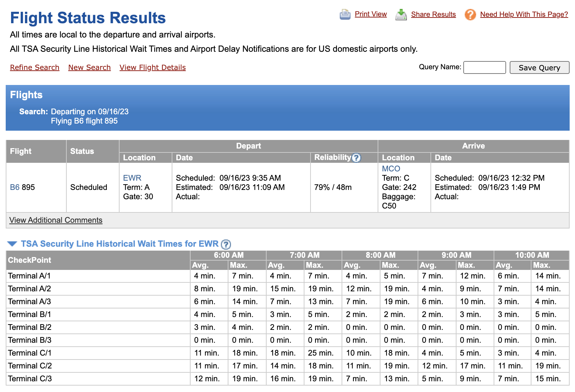This screenshot has height=392, width=575.
Task: Click the orange help question mark icon
Action: click(470, 14)
